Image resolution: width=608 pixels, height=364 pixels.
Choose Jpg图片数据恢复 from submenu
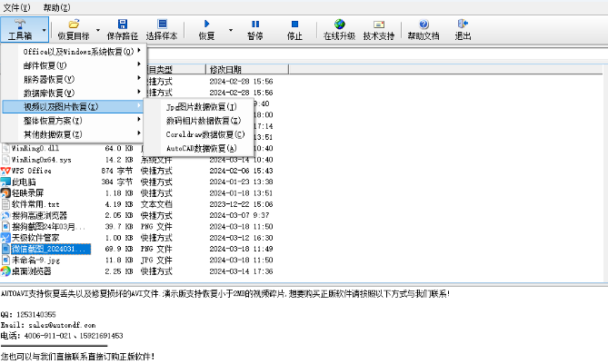(201, 107)
